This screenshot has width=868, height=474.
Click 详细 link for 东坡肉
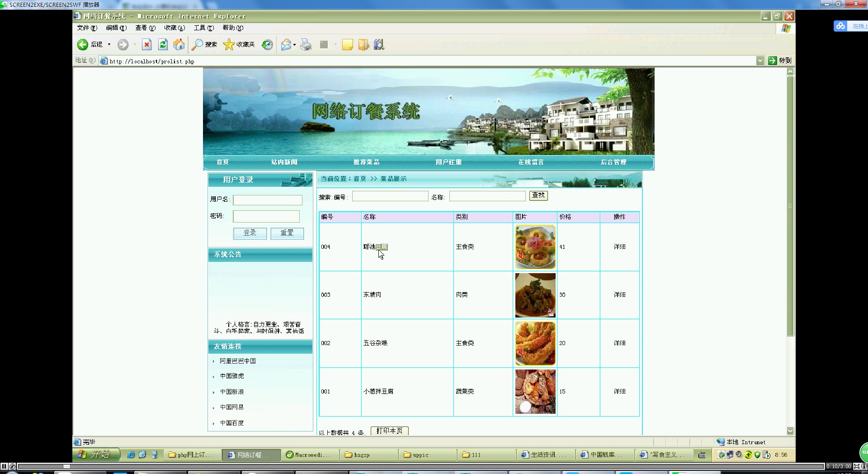(619, 294)
